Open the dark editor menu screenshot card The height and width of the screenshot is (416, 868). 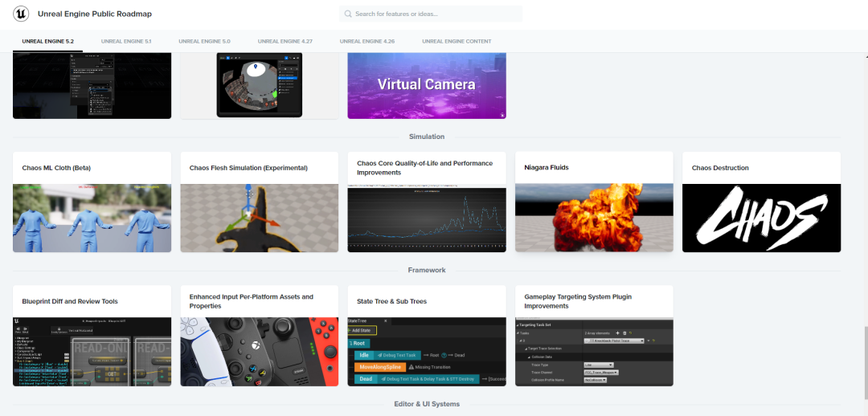pos(92,86)
